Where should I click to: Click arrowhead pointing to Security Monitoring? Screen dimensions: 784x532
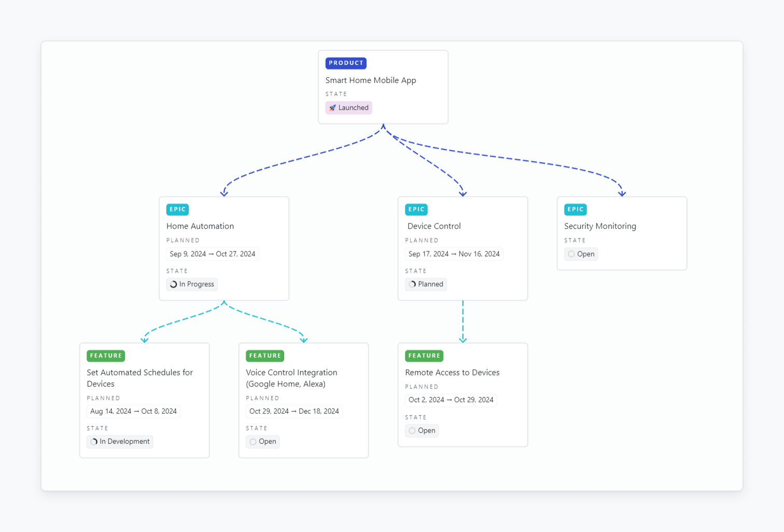(x=622, y=194)
